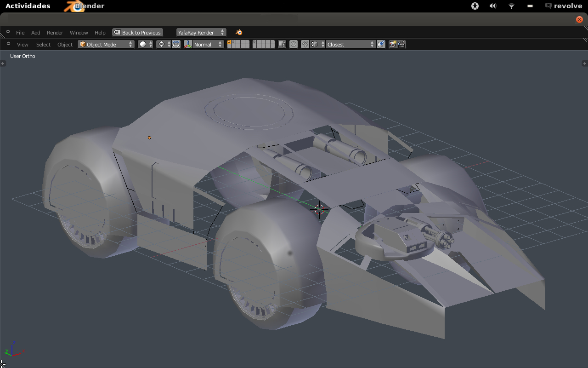
Task: Toggle lock camera and layers to scene
Action: (282, 44)
